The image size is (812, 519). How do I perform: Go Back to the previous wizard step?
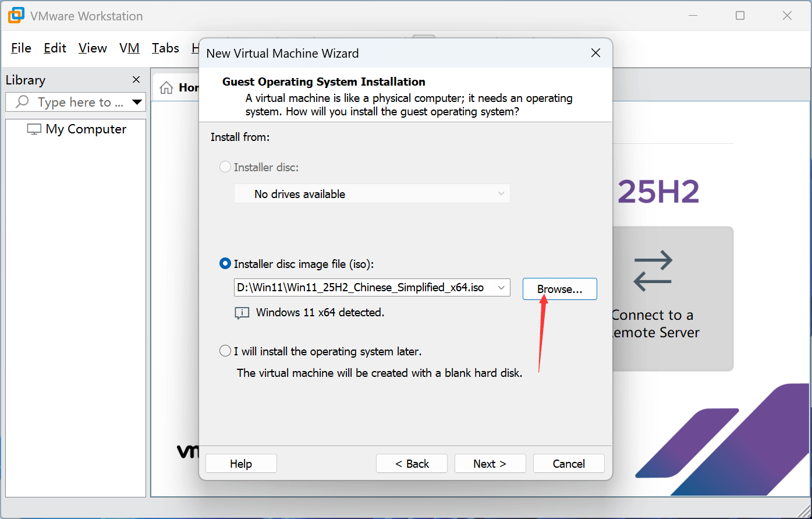click(412, 464)
